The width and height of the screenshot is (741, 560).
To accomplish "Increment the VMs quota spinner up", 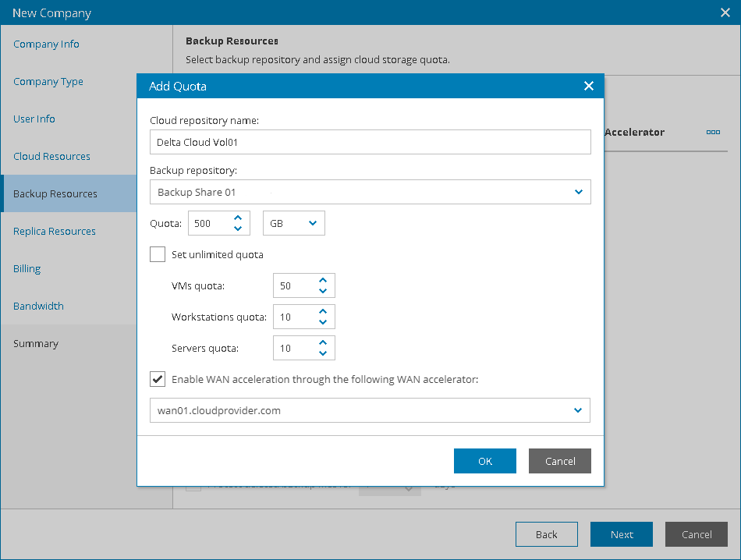I will tap(323, 280).
